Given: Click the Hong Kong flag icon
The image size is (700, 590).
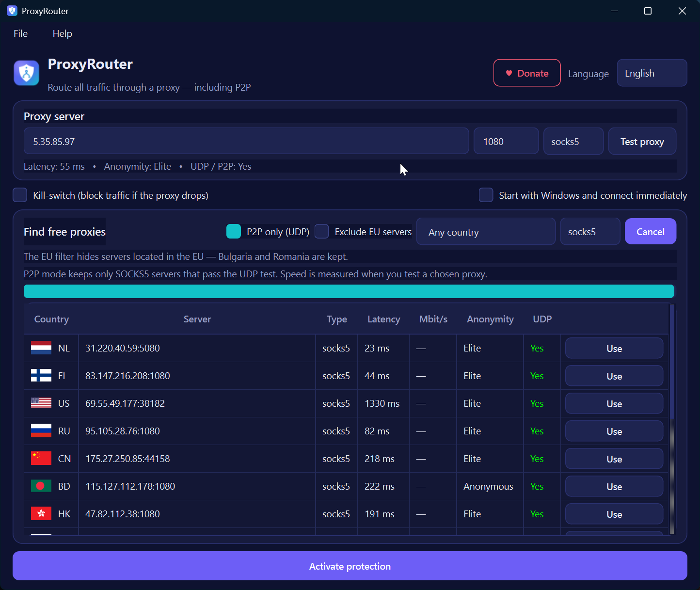Looking at the screenshot, I should (x=41, y=514).
